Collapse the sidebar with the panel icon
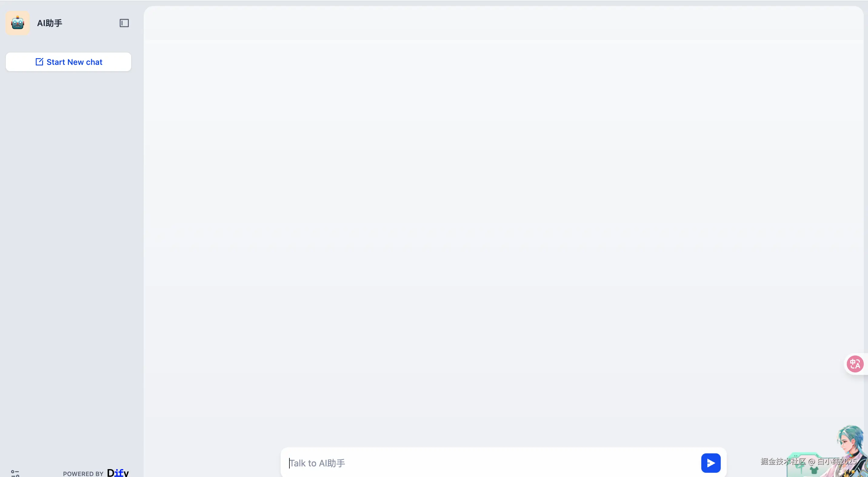 pos(124,23)
